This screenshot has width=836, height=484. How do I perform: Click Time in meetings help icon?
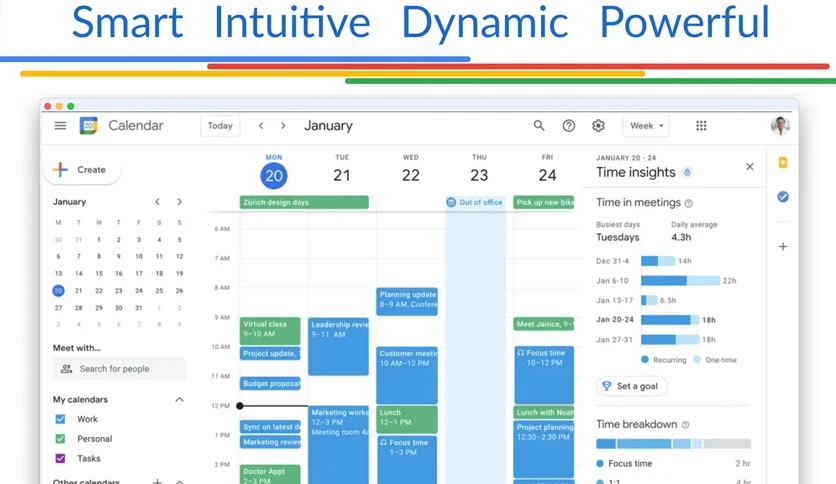click(x=688, y=204)
